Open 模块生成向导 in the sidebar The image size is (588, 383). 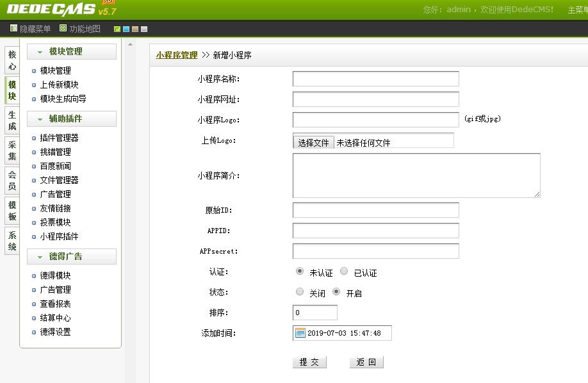pos(63,99)
